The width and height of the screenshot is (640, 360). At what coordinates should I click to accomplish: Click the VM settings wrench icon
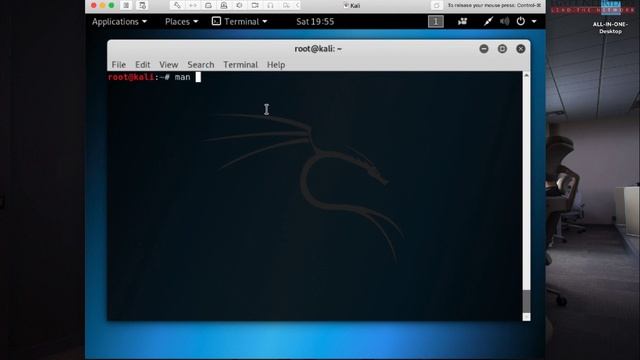(x=177, y=5)
